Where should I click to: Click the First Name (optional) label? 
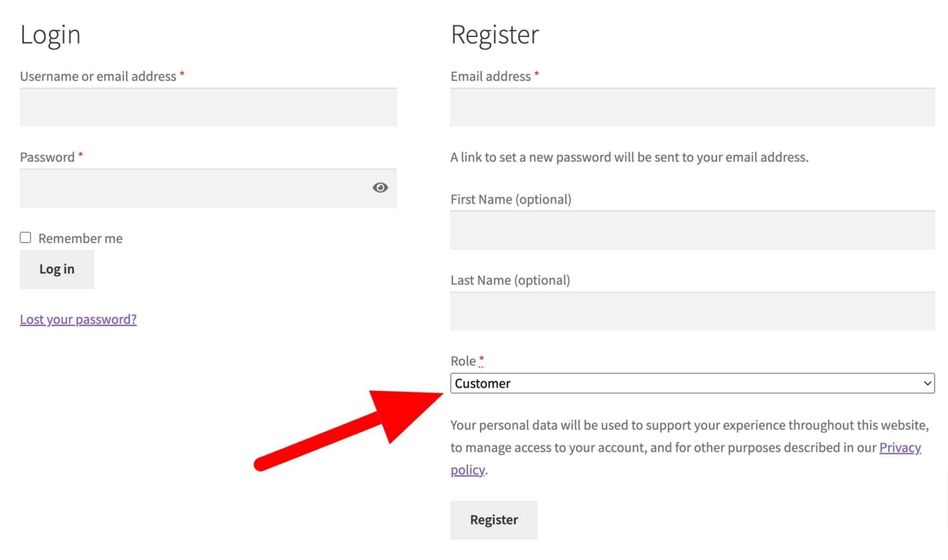point(511,199)
